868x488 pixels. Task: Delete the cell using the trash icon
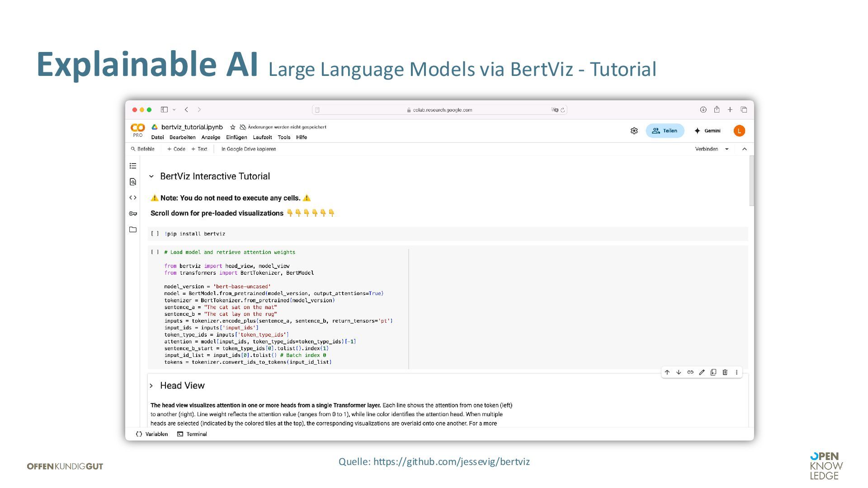coord(725,372)
